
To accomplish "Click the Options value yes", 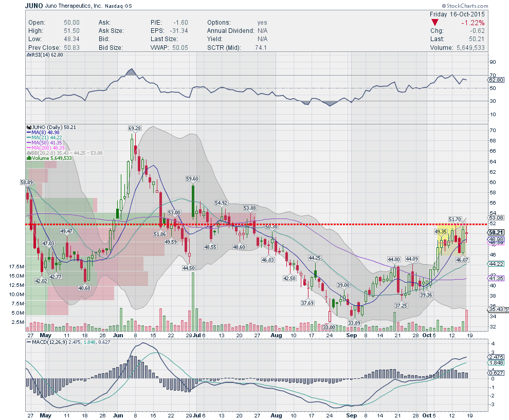I will (262, 23).
